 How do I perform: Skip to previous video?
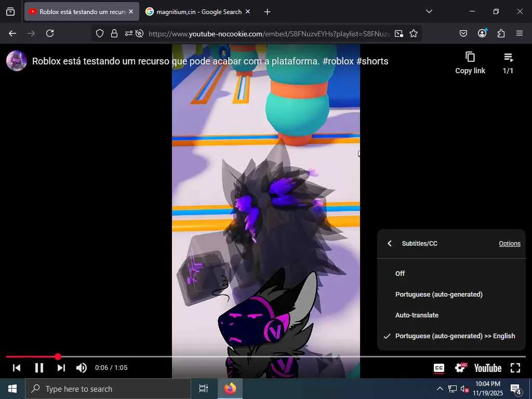(16, 368)
